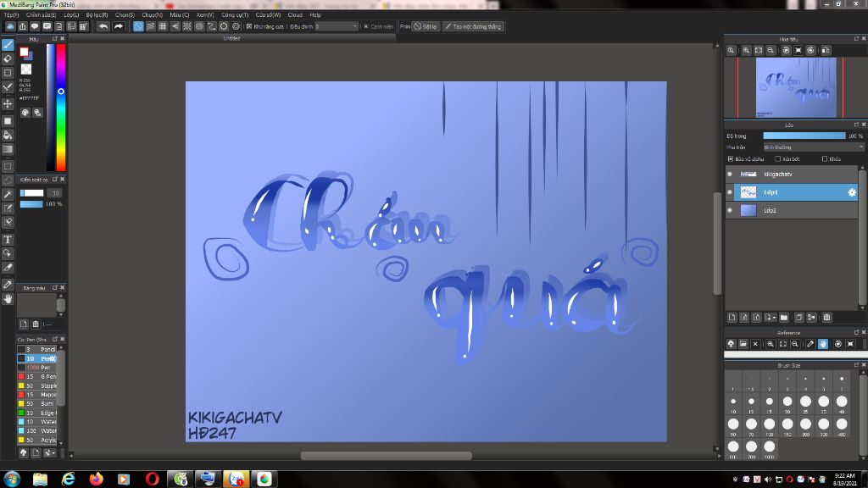Select the Bucket fill tool

[8, 135]
